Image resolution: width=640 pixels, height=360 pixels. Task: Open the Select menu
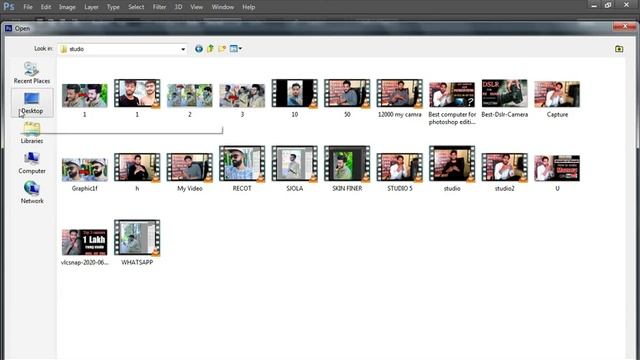click(x=136, y=7)
